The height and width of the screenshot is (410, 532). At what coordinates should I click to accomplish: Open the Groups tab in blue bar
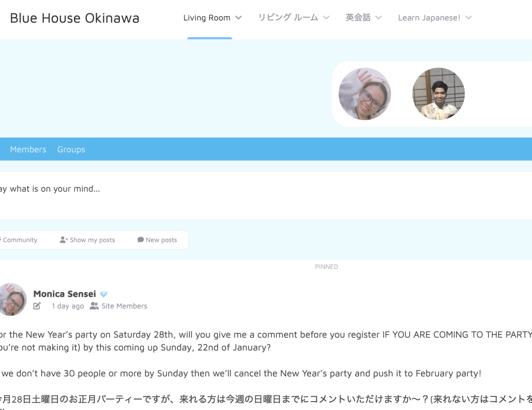(x=71, y=149)
